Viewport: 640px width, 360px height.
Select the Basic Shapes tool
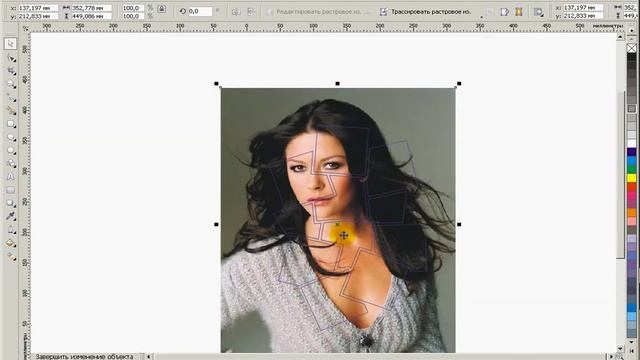11,164
